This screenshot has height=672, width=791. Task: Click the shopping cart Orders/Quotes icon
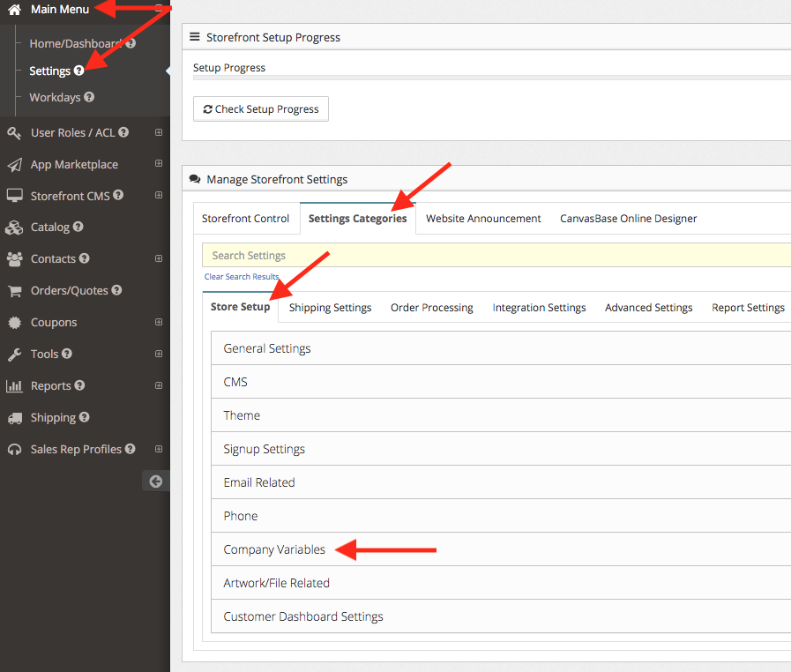pos(14,291)
